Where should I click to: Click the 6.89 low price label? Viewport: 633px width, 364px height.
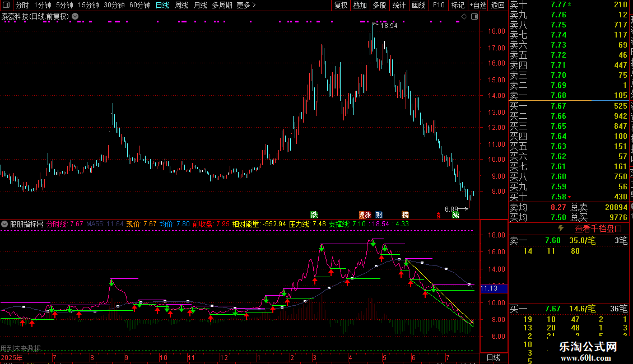tap(452, 209)
